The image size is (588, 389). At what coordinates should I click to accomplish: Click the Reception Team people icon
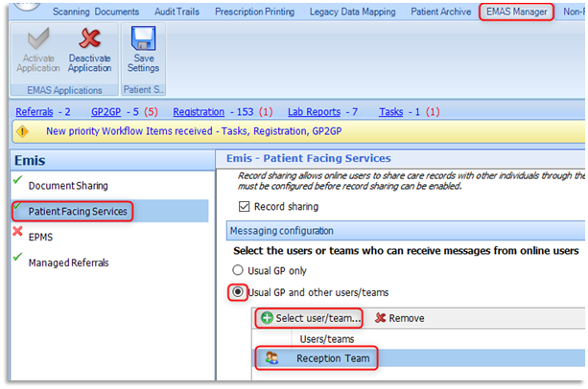pos(271,358)
